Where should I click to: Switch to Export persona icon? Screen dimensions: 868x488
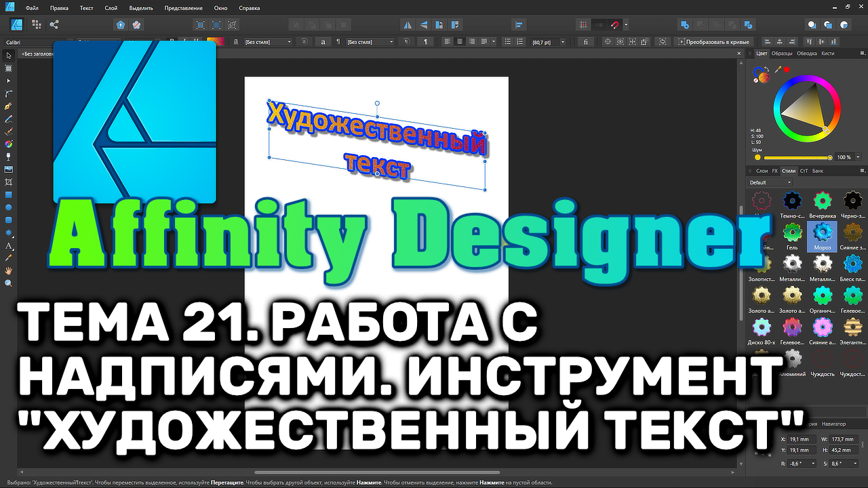click(54, 24)
